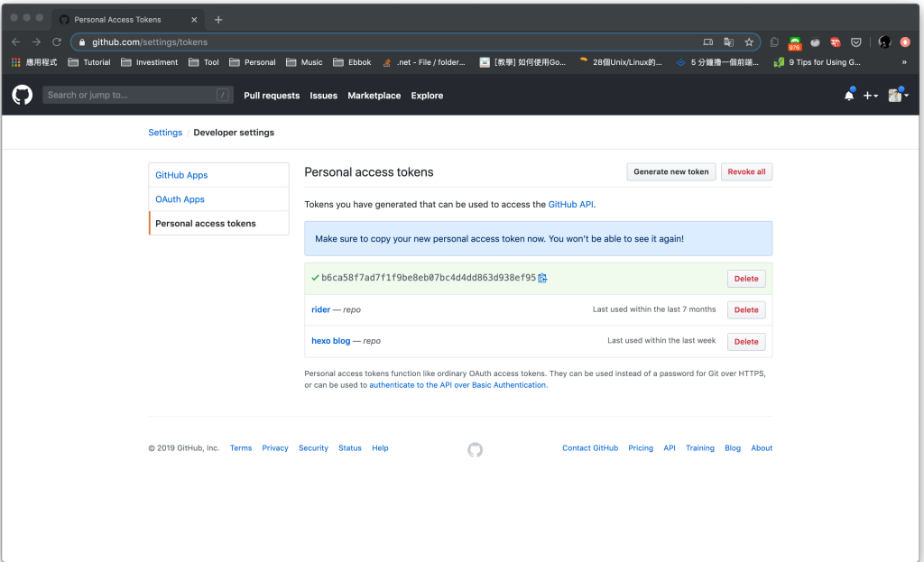Open the Training footer link

click(x=700, y=447)
